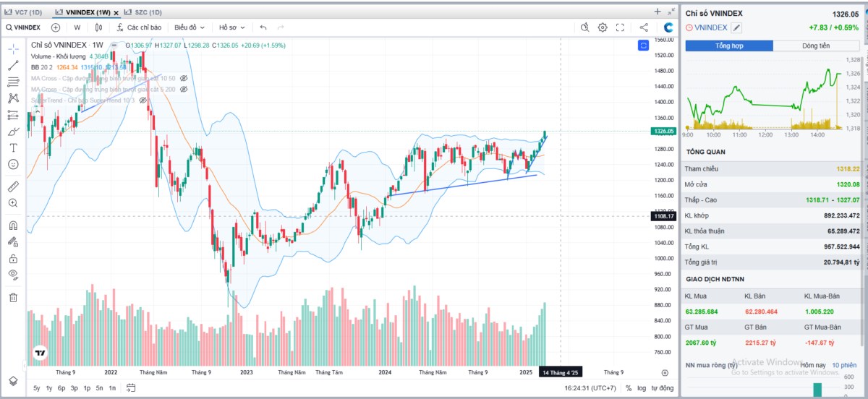Toggle stay-in-drawing-mode pencil lock

tap(13, 241)
